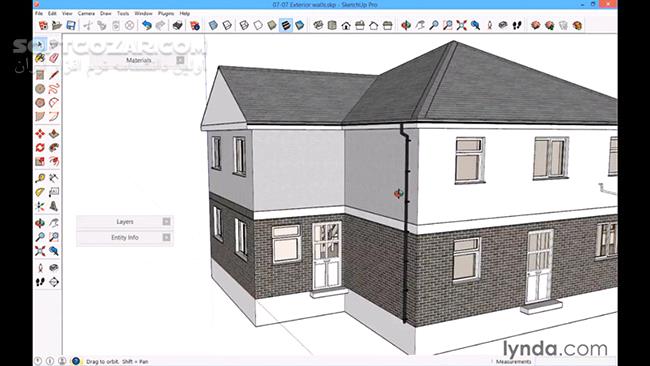
Task: Select the Line pencil tool
Action: (54, 75)
